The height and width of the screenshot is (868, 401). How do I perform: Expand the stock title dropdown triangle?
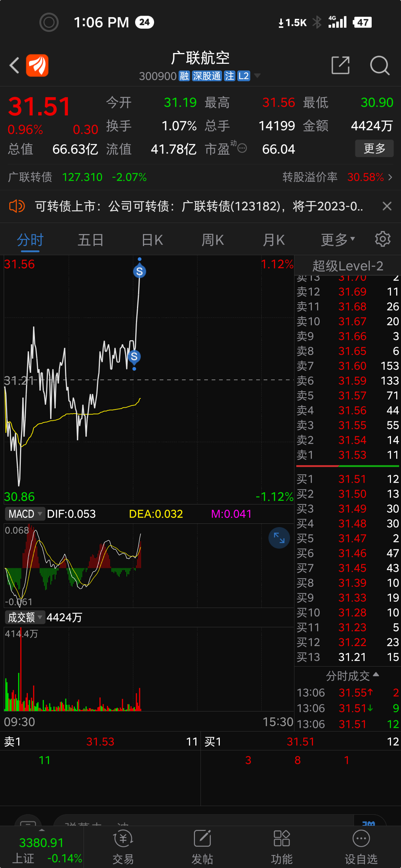257,76
